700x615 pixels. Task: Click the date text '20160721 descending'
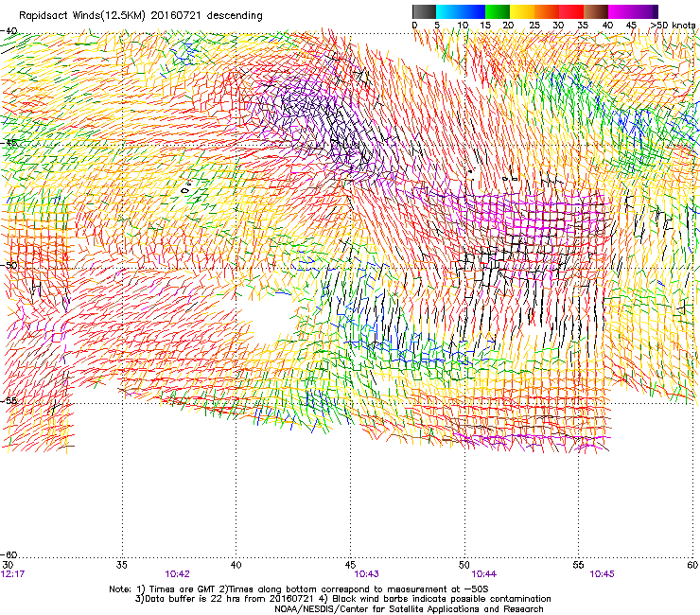click(206, 15)
